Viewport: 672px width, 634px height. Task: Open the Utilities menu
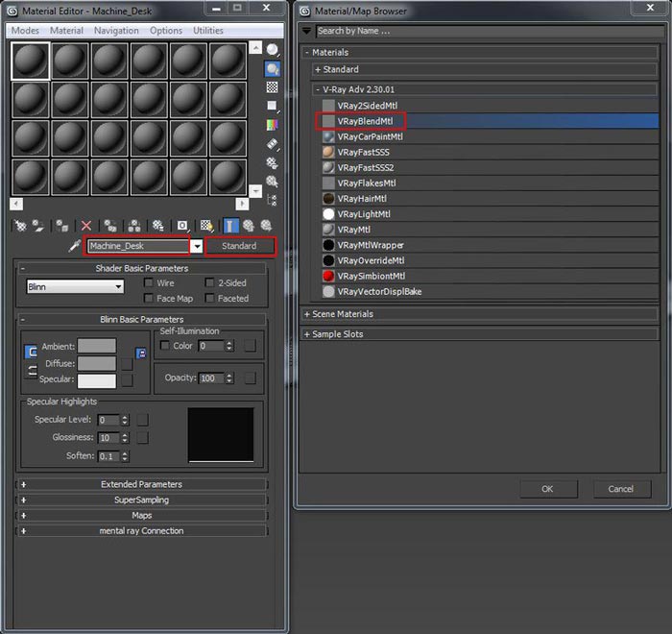pos(208,31)
